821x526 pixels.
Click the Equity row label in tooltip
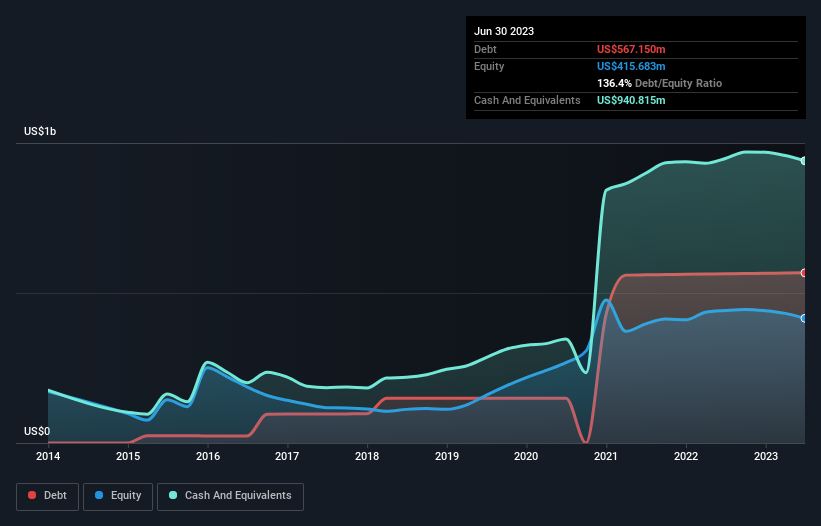(489, 66)
